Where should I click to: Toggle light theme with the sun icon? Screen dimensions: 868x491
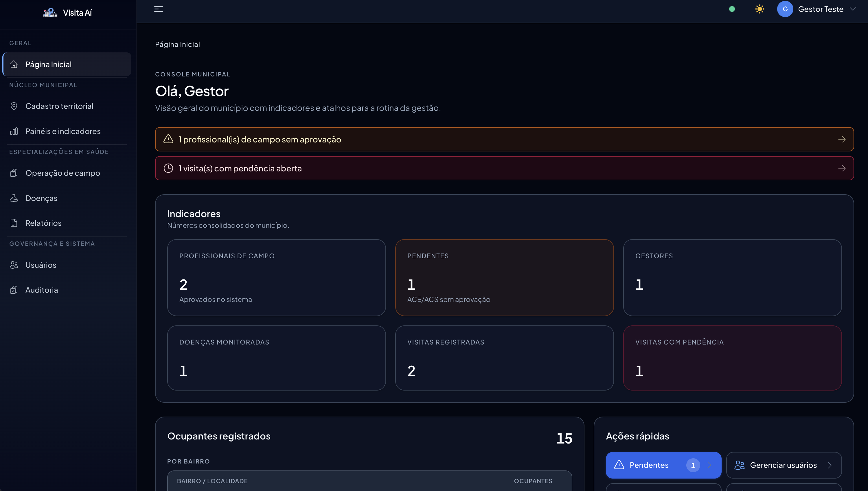pyautogui.click(x=759, y=9)
